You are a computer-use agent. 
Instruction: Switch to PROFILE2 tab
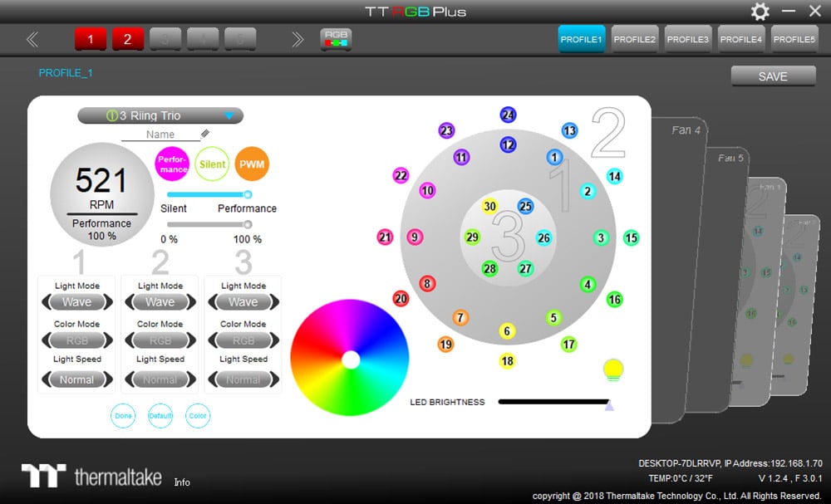point(635,39)
